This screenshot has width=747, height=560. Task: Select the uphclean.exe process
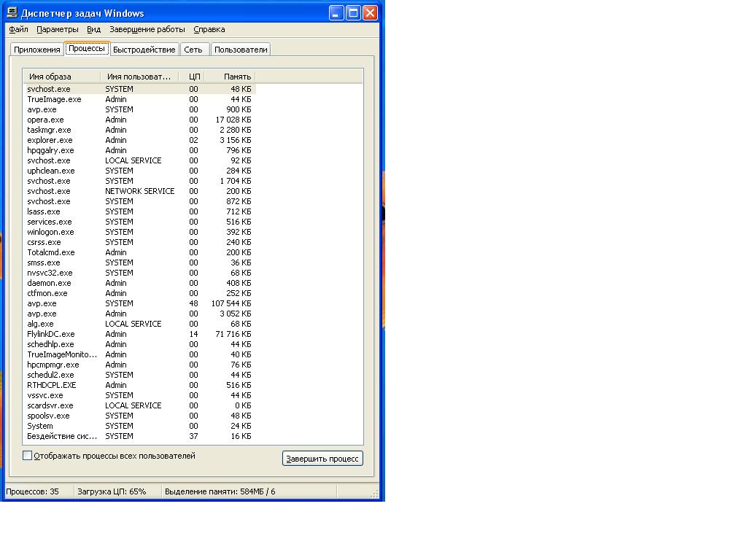pyautogui.click(x=139, y=171)
